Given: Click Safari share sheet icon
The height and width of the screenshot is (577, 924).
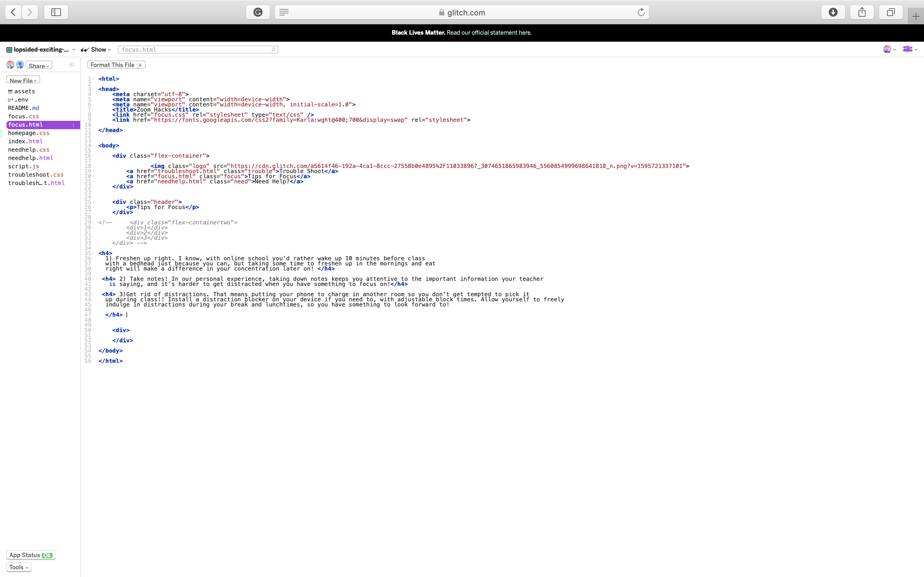Looking at the screenshot, I should (x=862, y=12).
